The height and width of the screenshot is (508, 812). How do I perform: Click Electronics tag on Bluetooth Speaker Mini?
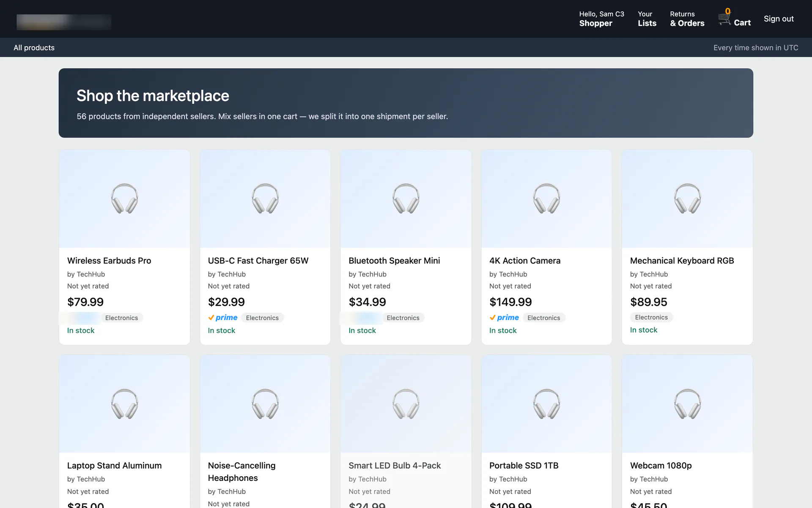click(403, 318)
